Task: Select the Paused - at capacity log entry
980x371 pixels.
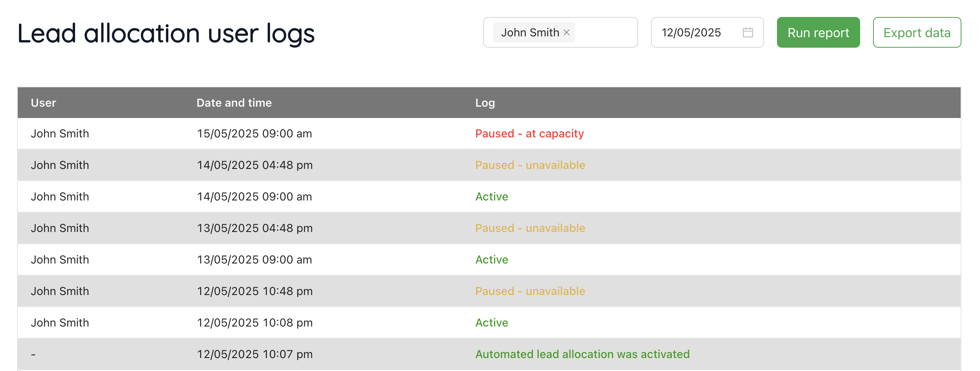Action: pyautogui.click(x=530, y=133)
